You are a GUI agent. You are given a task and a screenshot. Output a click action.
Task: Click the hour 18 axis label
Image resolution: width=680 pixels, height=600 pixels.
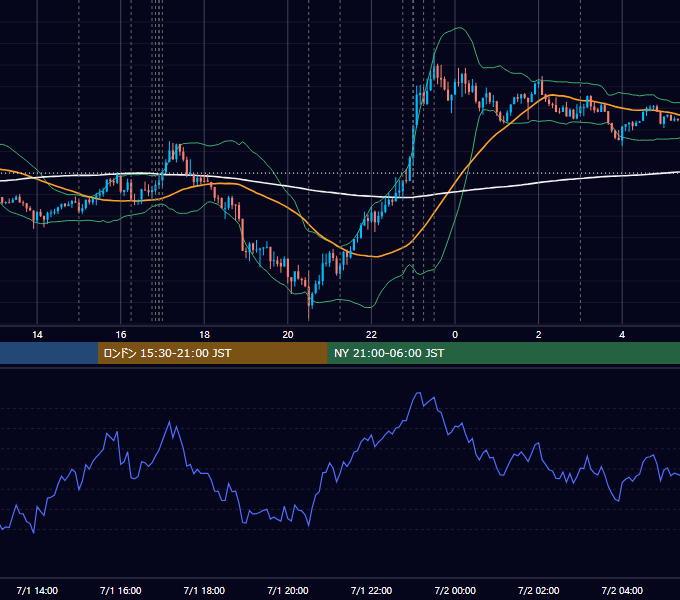(204, 335)
